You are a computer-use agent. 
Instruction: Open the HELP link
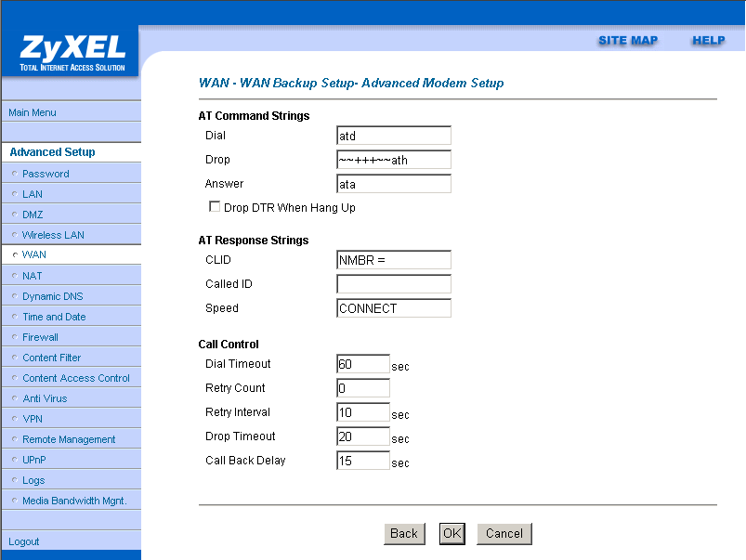(709, 41)
